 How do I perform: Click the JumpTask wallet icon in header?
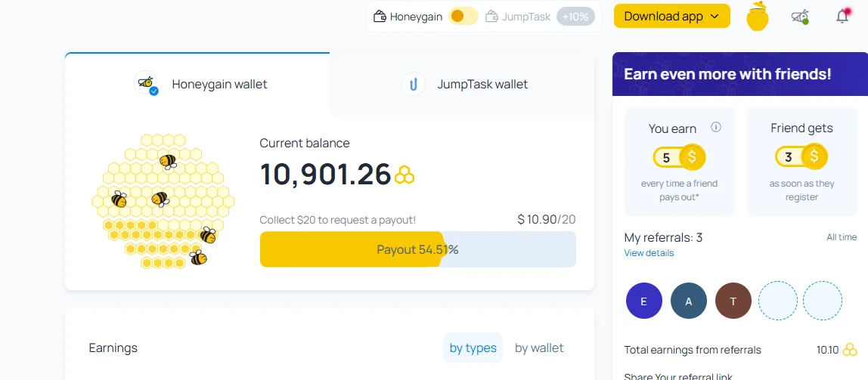[491, 16]
